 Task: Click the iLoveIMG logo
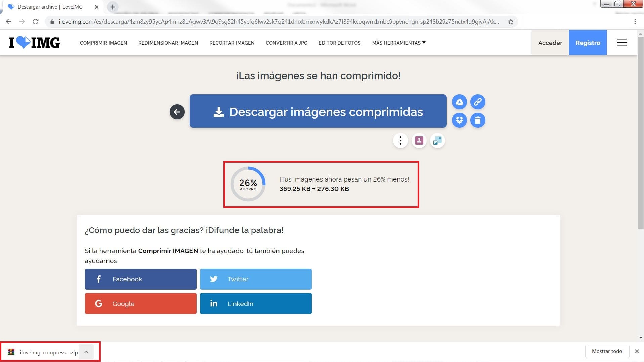[35, 43]
